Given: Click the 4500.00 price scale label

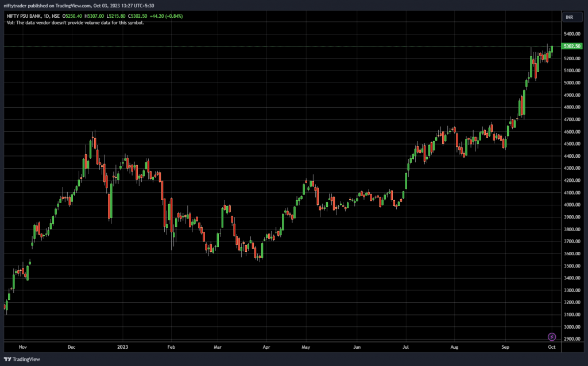Looking at the screenshot, I should click(572, 144).
